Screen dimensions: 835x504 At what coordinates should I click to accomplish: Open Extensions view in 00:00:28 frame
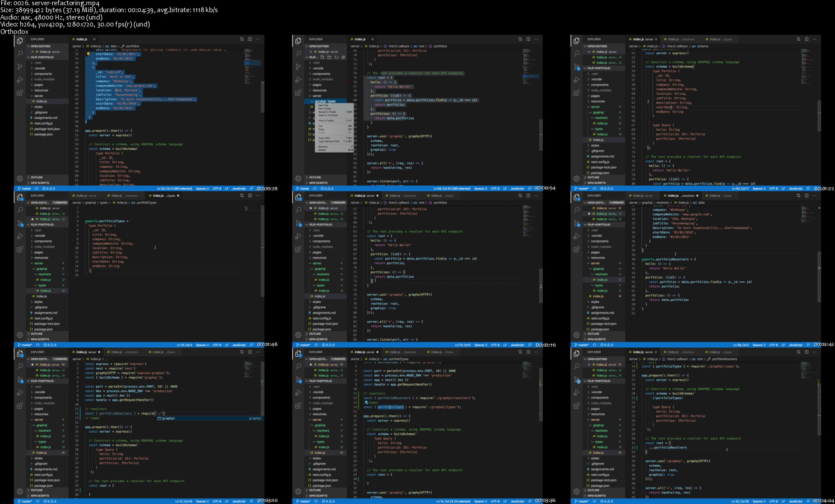[20, 93]
